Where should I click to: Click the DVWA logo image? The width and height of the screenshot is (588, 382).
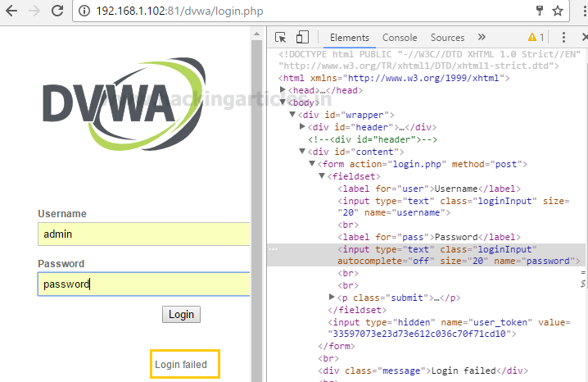click(124, 104)
